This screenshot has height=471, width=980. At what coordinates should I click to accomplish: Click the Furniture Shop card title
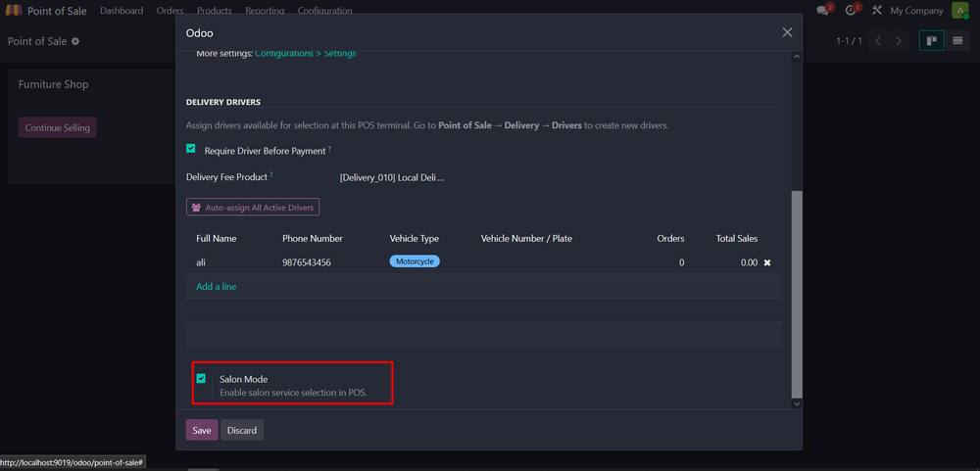53,84
